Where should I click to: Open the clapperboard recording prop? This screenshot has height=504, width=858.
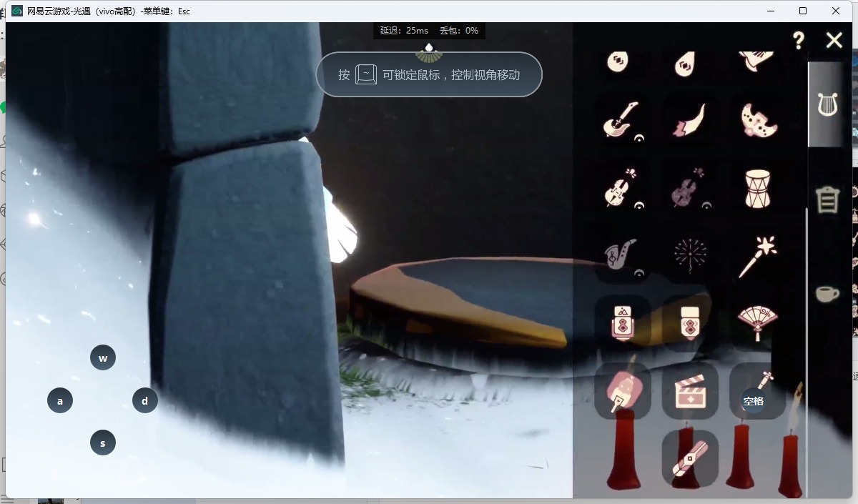pos(690,391)
